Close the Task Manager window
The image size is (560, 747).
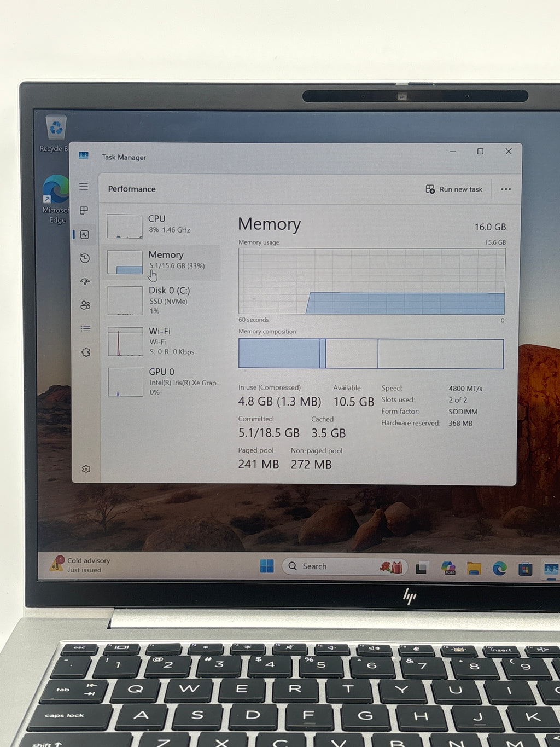click(x=509, y=152)
